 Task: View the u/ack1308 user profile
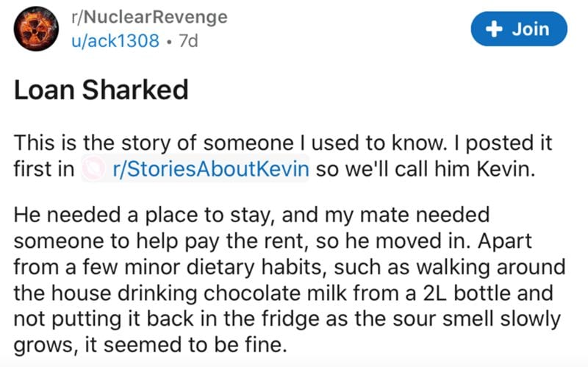pos(115,40)
